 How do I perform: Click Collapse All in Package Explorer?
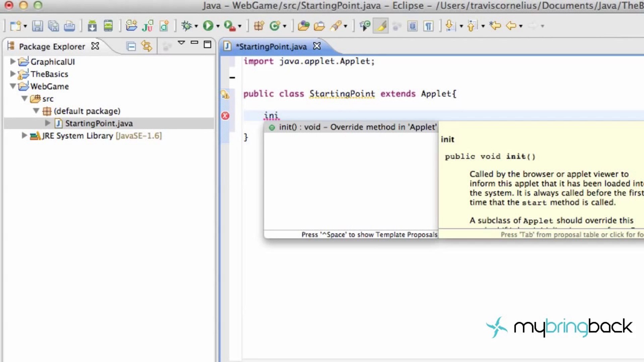point(131,46)
